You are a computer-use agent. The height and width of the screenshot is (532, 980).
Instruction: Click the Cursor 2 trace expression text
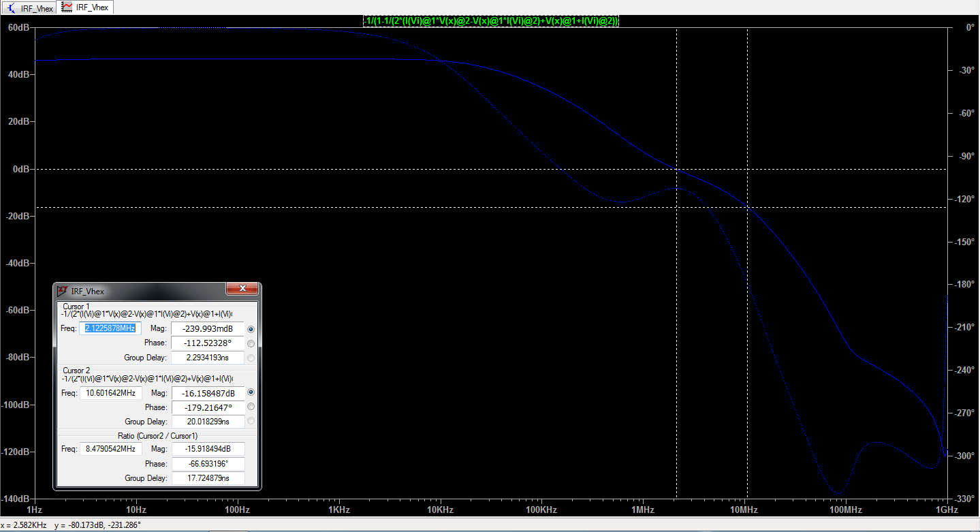tap(147, 378)
